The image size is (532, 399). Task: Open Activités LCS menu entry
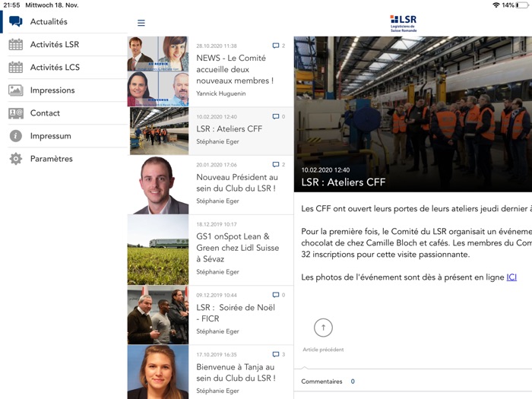64,67
